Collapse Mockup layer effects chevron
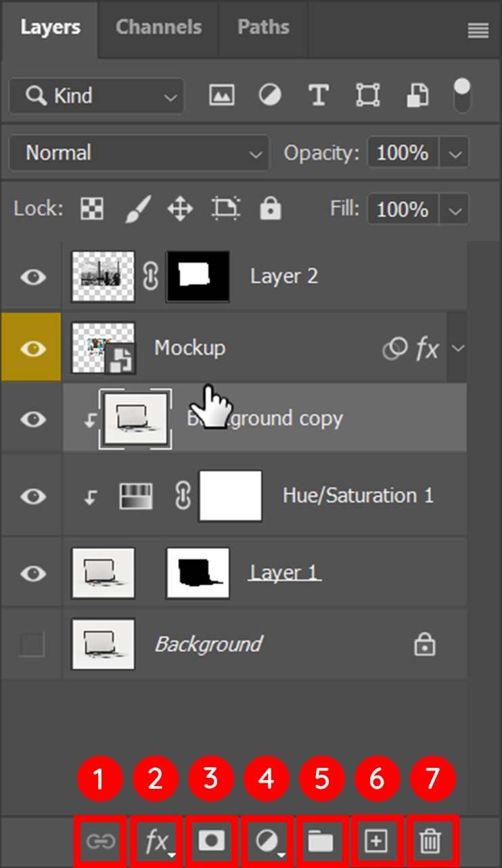The image size is (502, 868). (x=458, y=349)
